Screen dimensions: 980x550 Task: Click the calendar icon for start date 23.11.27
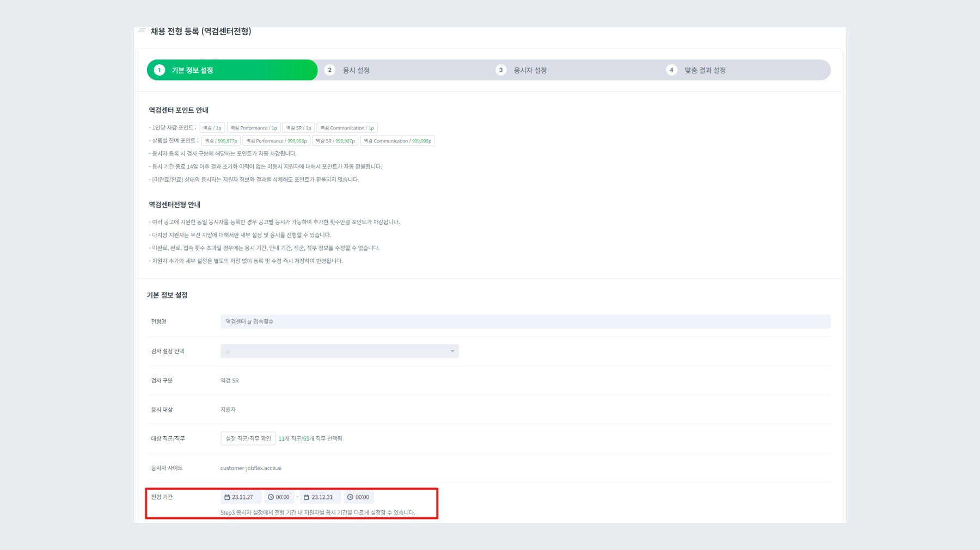(227, 497)
